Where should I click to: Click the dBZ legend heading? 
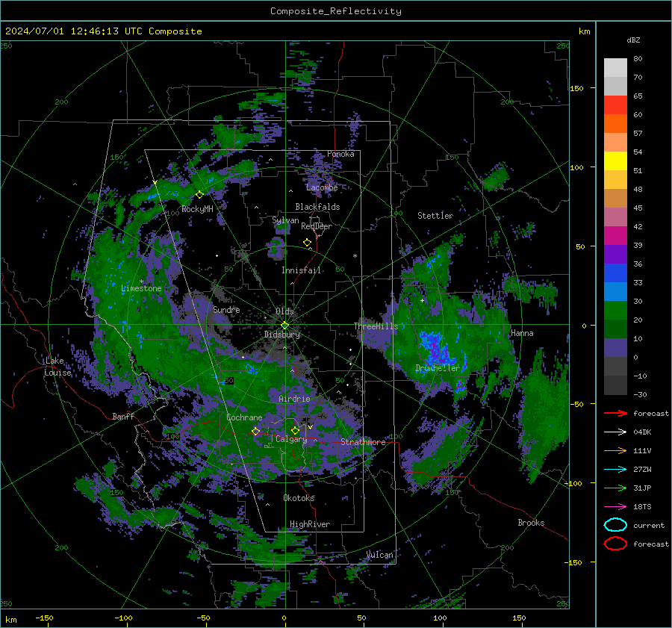point(633,40)
